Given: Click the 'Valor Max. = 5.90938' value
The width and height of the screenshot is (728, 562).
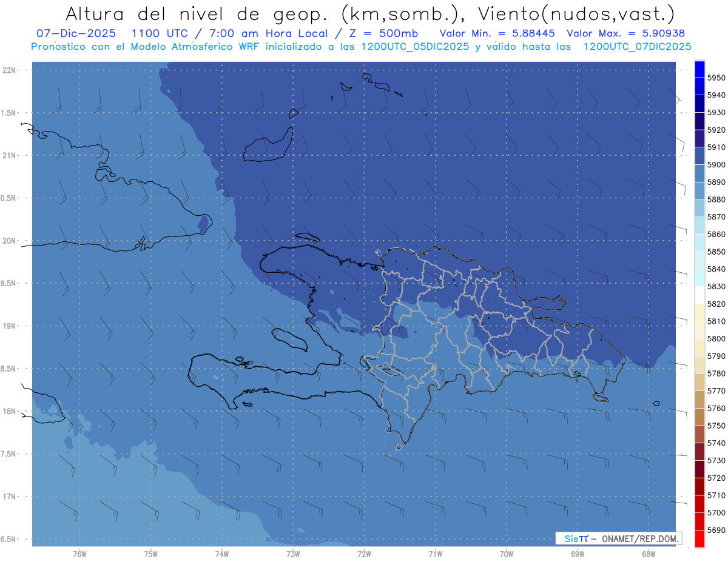Looking at the screenshot, I should [x=625, y=33].
